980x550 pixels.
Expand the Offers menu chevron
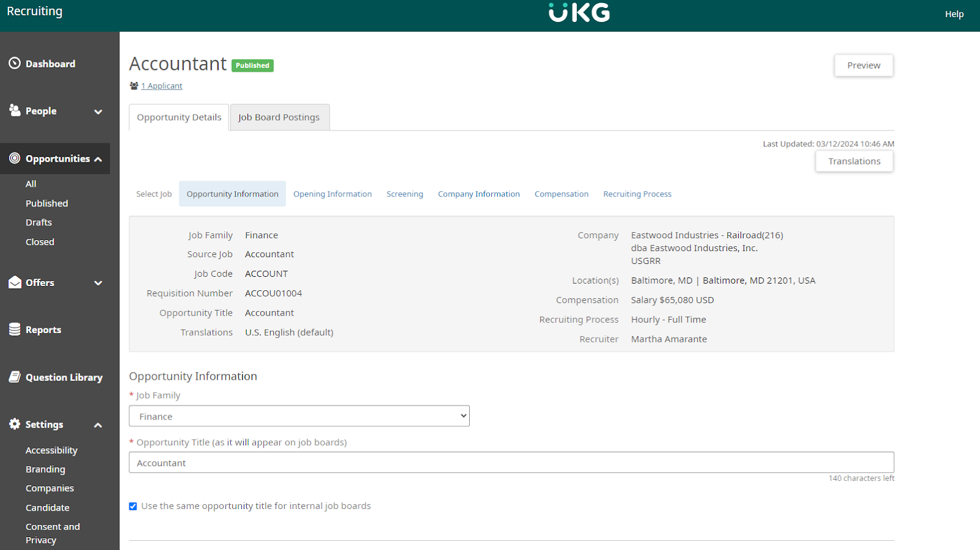click(98, 283)
